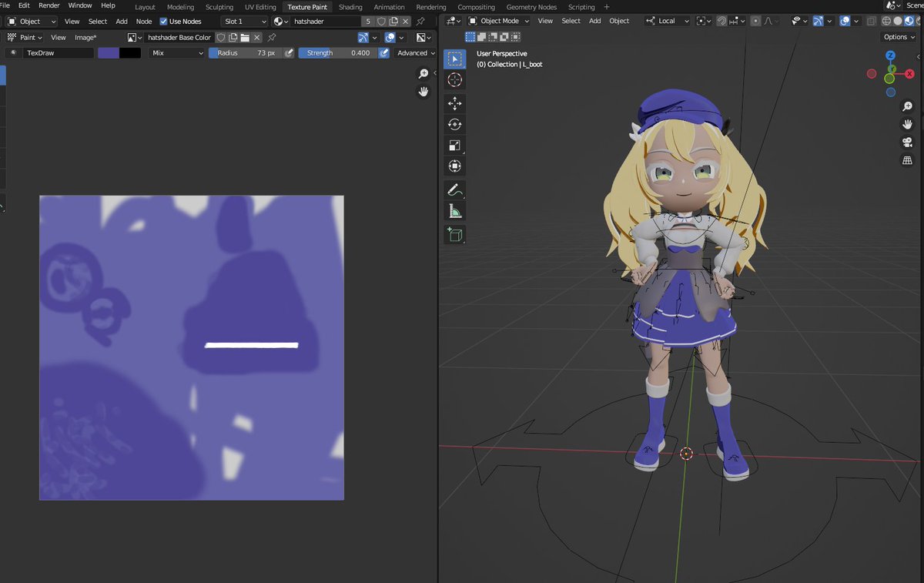Click the secondary black color swatch
This screenshot has width=924, height=583.
coord(130,53)
